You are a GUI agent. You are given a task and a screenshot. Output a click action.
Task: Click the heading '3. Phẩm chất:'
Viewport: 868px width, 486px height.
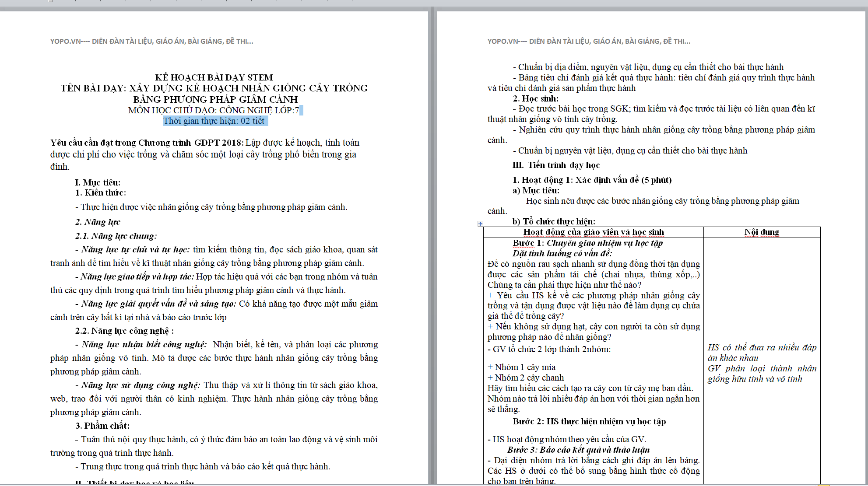tap(102, 426)
